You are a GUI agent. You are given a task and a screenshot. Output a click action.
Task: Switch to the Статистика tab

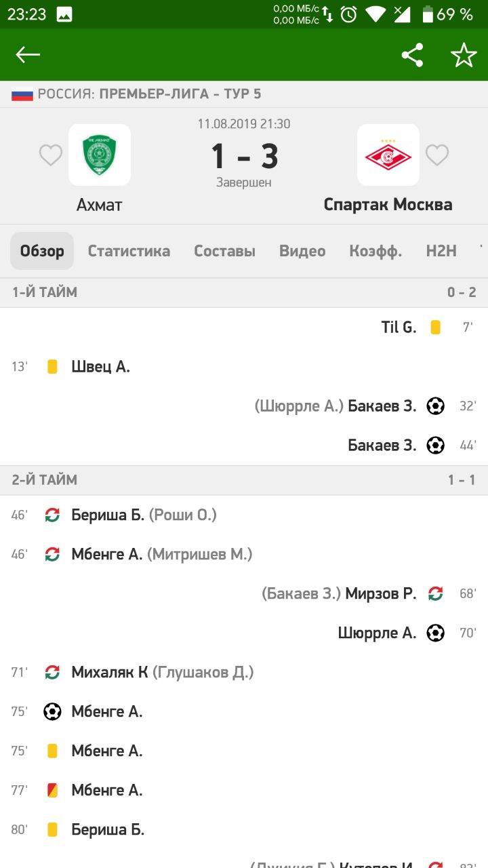coord(129,251)
